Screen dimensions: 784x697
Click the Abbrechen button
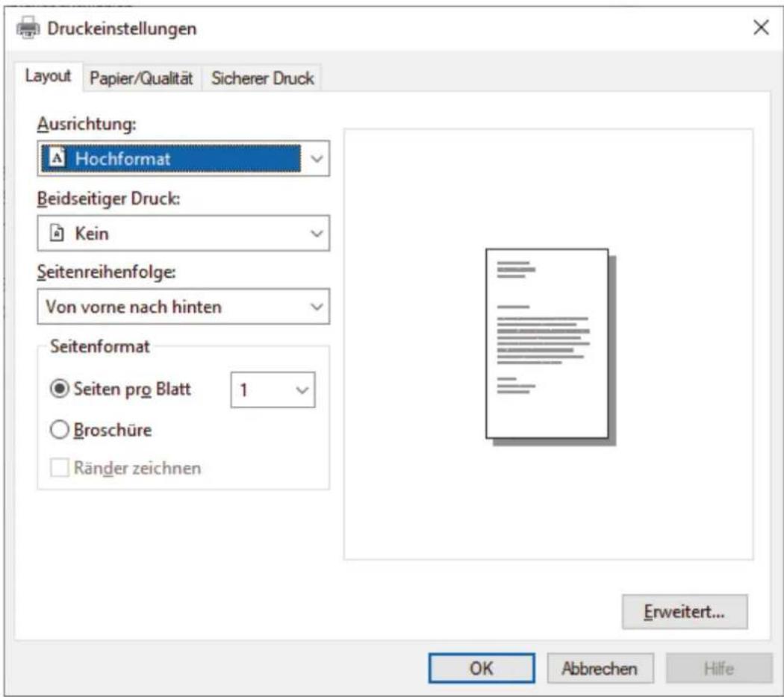pos(600,669)
